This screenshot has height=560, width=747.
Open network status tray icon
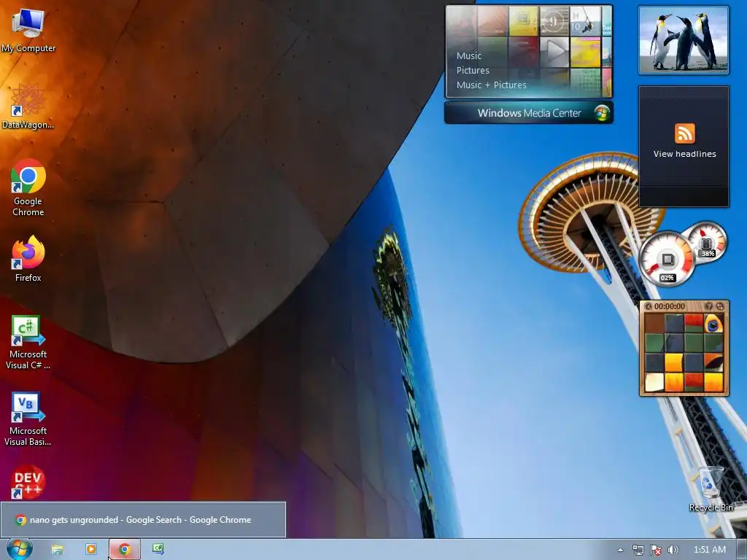[638, 550]
